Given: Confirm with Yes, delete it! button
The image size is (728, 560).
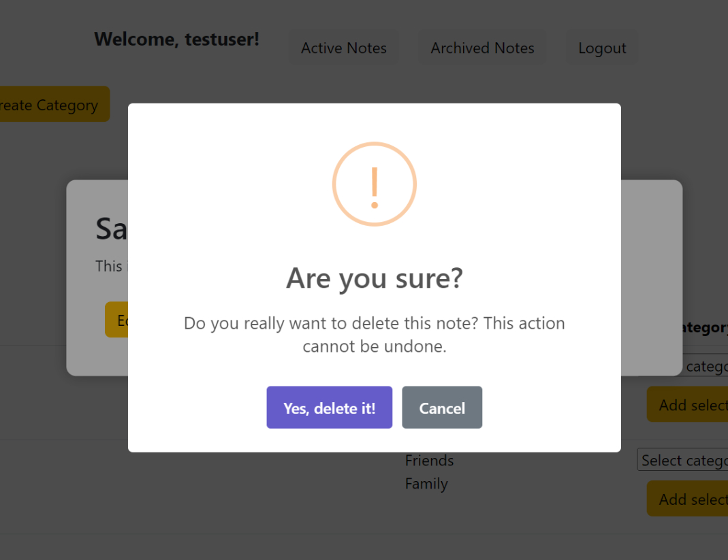Looking at the screenshot, I should (x=329, y=408).
